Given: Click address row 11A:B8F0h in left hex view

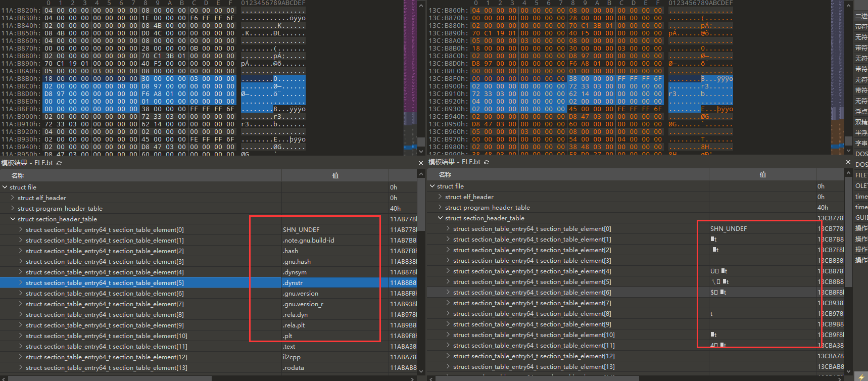Looking at the screenshot, I should tap(21, 109).
